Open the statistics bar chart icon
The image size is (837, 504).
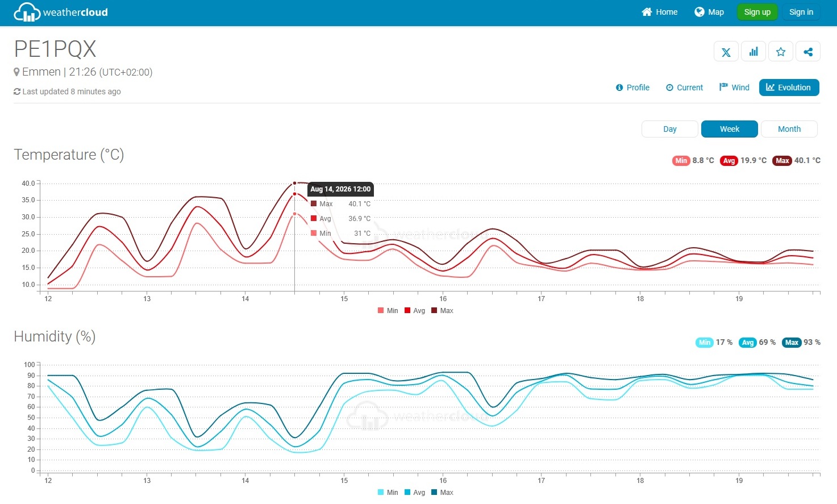pos(753,52)
